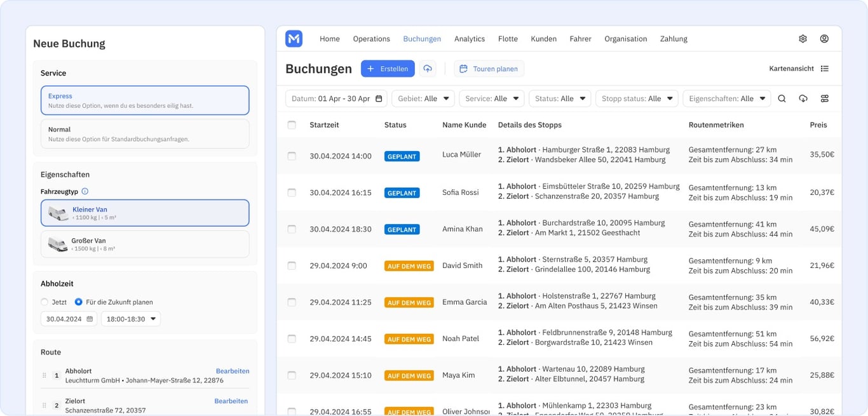Viewport: 868px width, 416px height.
Task: Check the Amina Khan booking row
Action: [292, 229]
